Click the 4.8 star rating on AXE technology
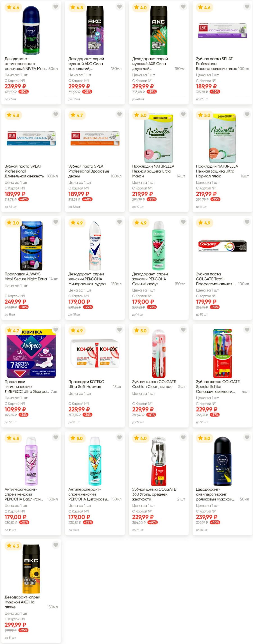The image size is (253, 644). (x=77, y=8)
